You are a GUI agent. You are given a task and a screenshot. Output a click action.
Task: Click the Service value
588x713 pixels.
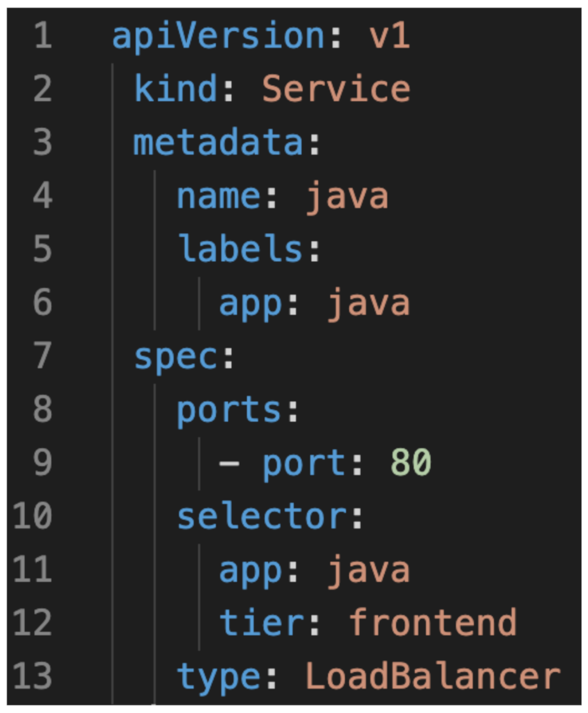pos(336,90)
